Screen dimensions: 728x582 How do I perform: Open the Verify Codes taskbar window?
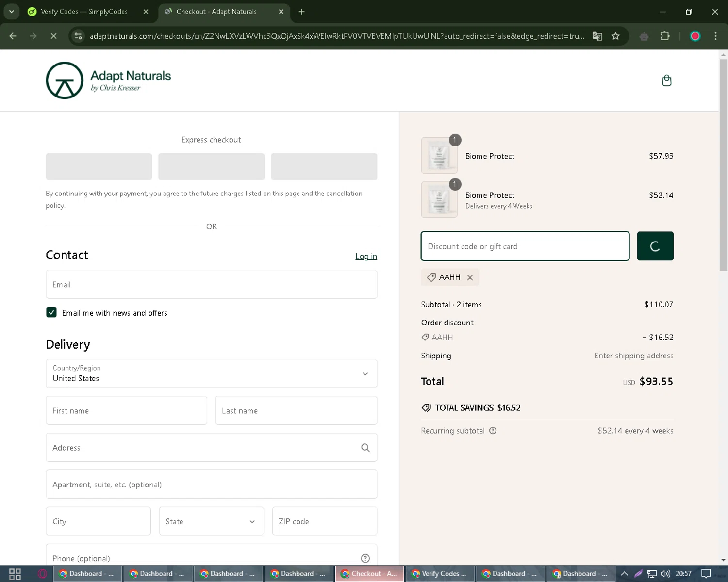click(x=440, y=574)
